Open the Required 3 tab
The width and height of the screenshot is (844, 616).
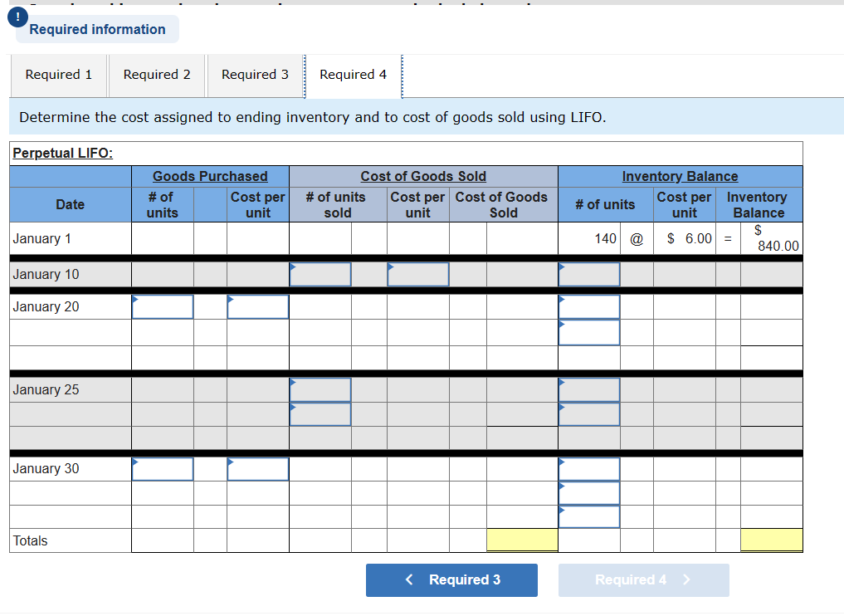click(x=255, y=75)
